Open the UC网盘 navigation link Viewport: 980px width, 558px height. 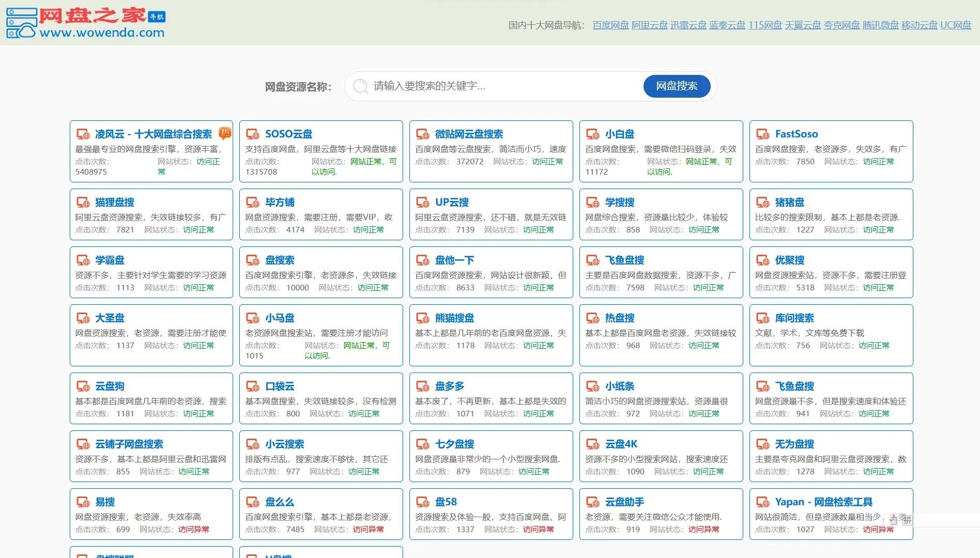pos(955,25)
